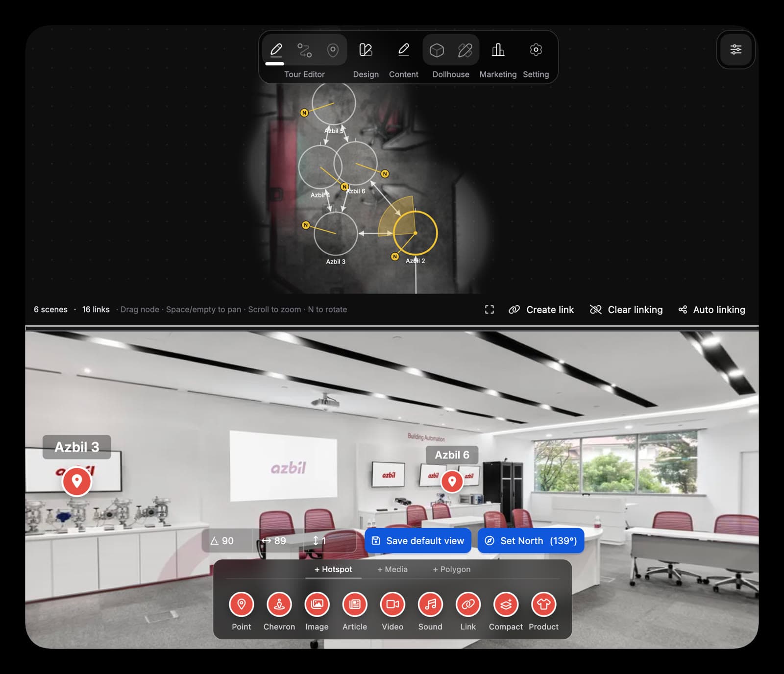Click Auto linking
Image resolution: width=784 pixels, height=674 pixels.
pos(711,310)
